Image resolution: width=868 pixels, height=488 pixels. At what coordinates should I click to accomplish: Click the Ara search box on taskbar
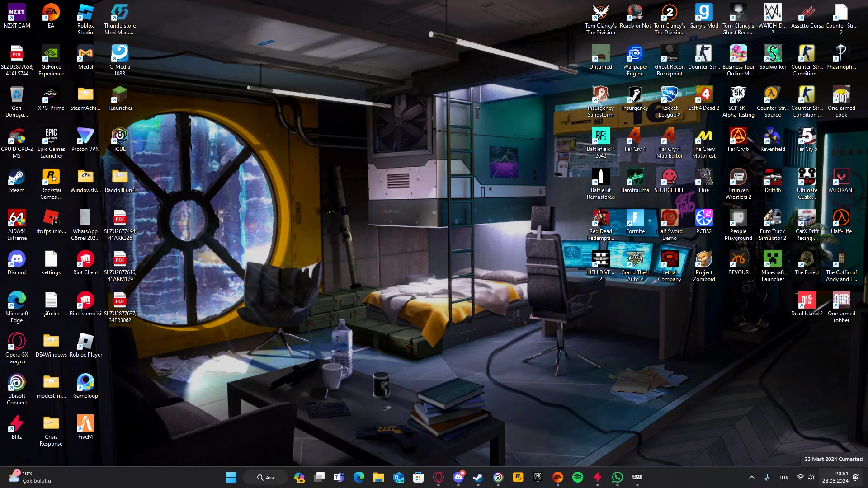(x=265, y=477)
